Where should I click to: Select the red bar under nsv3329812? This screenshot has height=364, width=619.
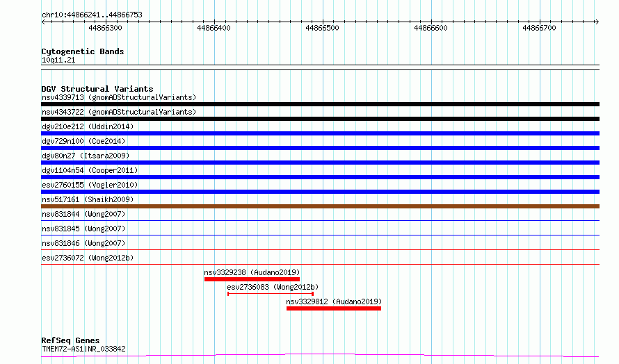[334, 308]
